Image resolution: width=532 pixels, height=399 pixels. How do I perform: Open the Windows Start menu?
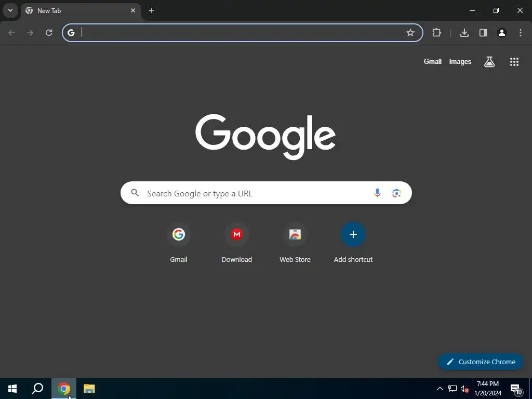pyautogui.click(x=12, y=389)
